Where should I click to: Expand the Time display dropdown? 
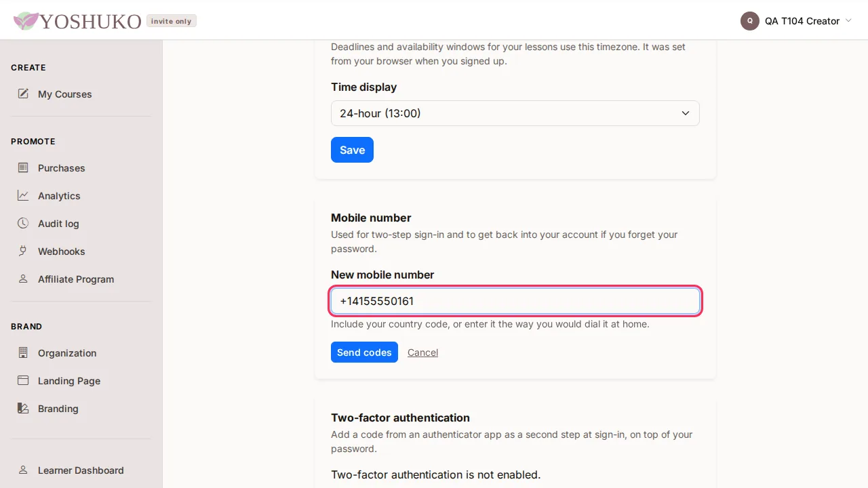click(515, 113)
